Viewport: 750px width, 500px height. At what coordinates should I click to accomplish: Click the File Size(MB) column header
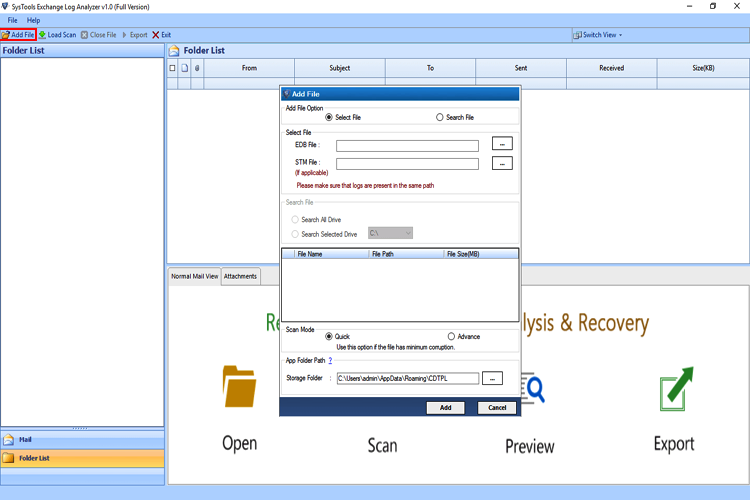click(x=481, y=254)
